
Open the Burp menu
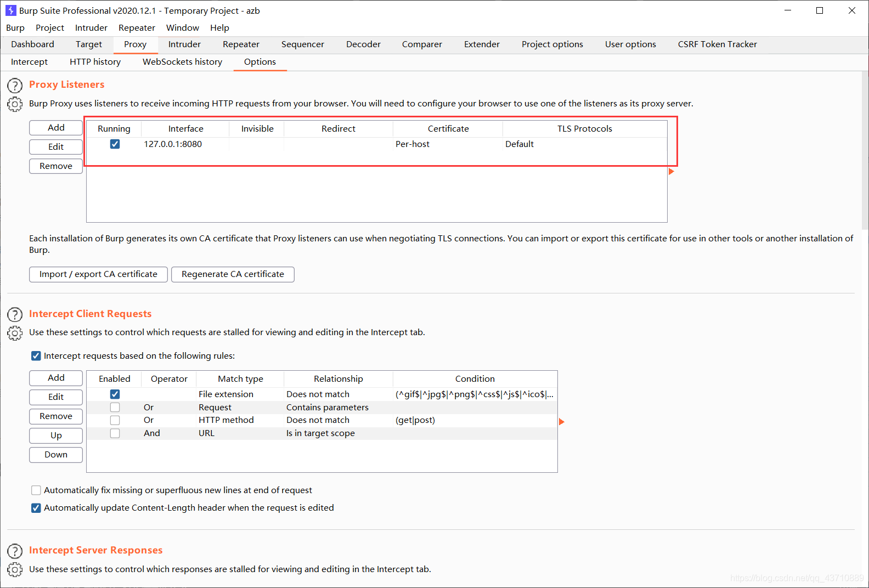click(x=15, y=27)
